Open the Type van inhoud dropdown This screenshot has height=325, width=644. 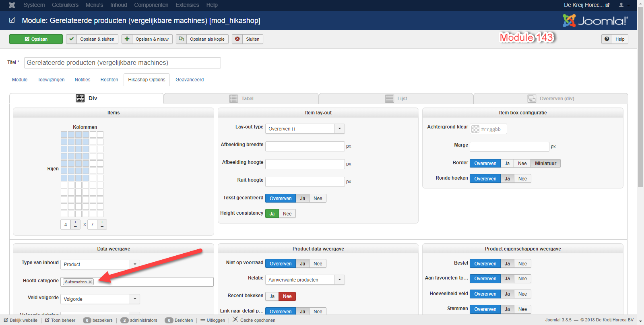coord(100,265)
